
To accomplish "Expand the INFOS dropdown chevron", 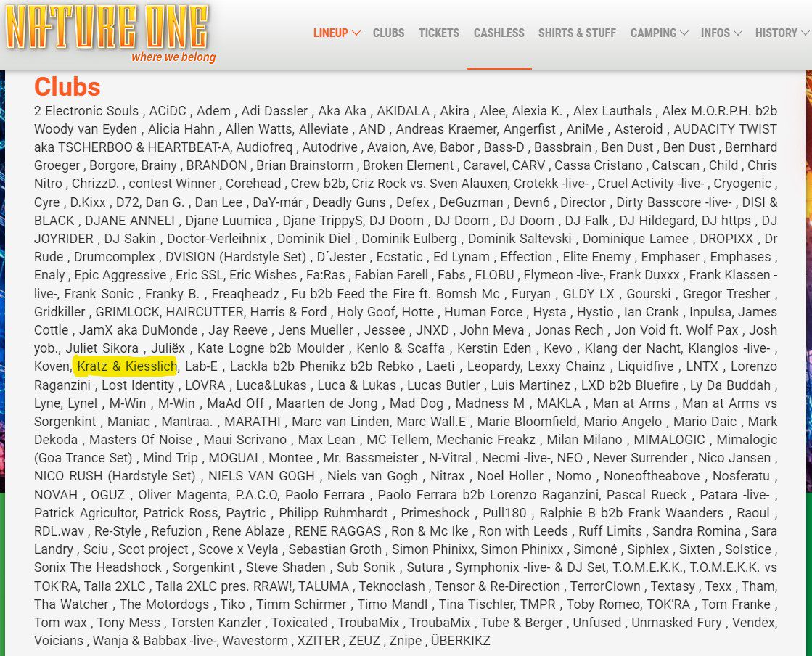I will tap(737, 33).
